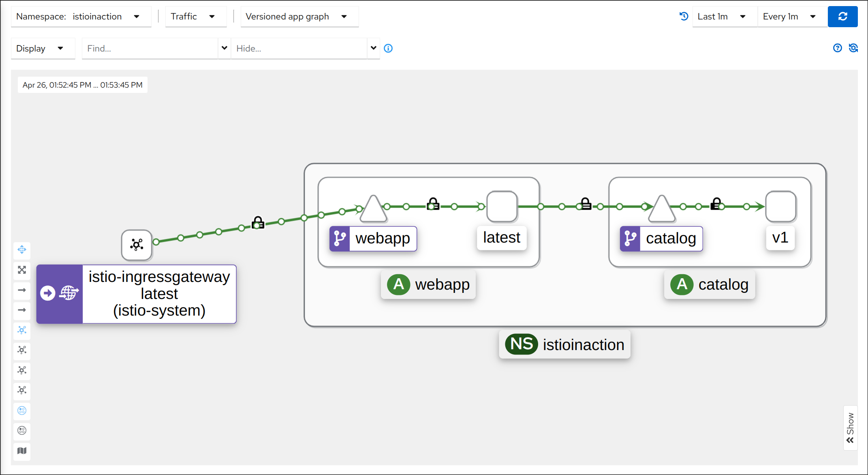This screenshot has height=475, width=868.
Task: Click the webapp service label badge
Action: pos(373,239)
